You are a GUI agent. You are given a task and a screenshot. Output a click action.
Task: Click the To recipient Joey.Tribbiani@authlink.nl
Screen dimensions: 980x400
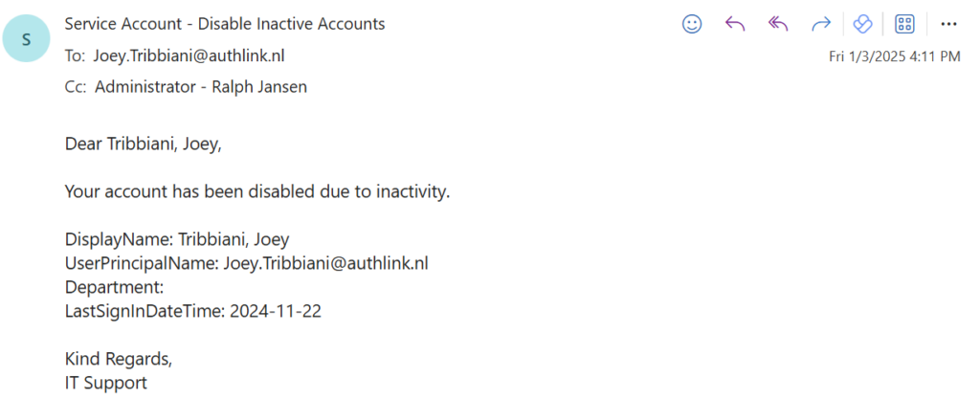(189, 56)
